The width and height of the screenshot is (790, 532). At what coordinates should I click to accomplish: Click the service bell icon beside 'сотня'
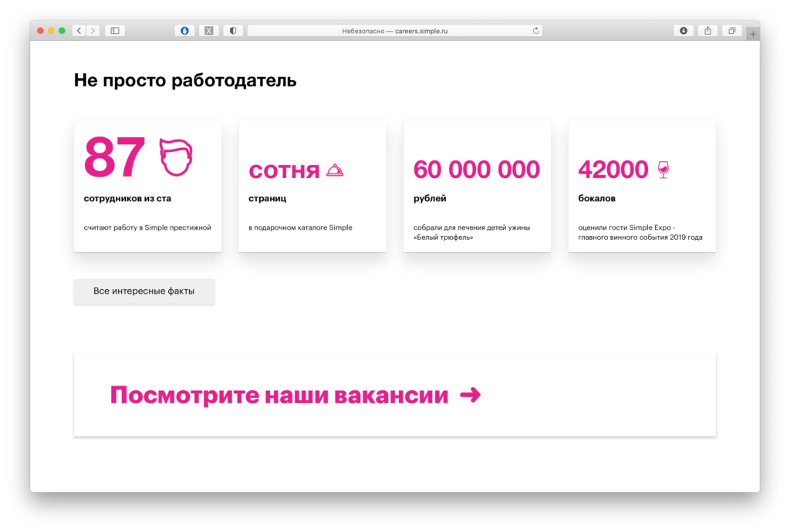[335, 170]
